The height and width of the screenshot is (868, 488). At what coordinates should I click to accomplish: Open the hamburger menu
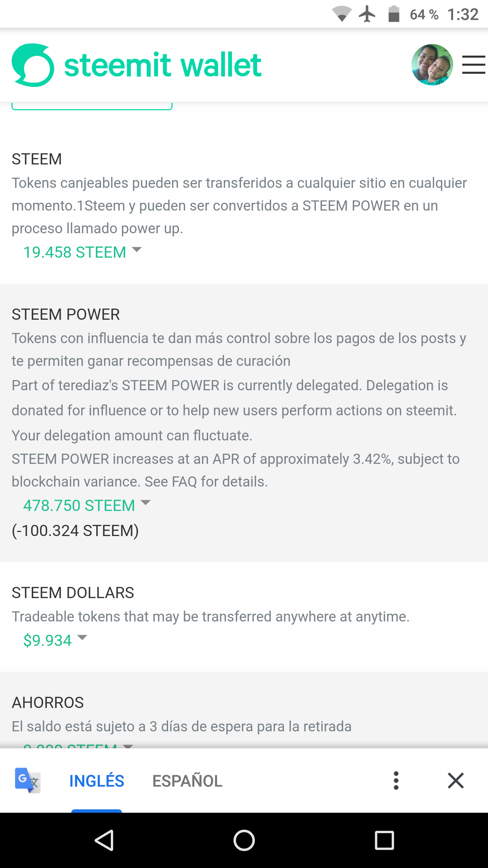point(473,65)
